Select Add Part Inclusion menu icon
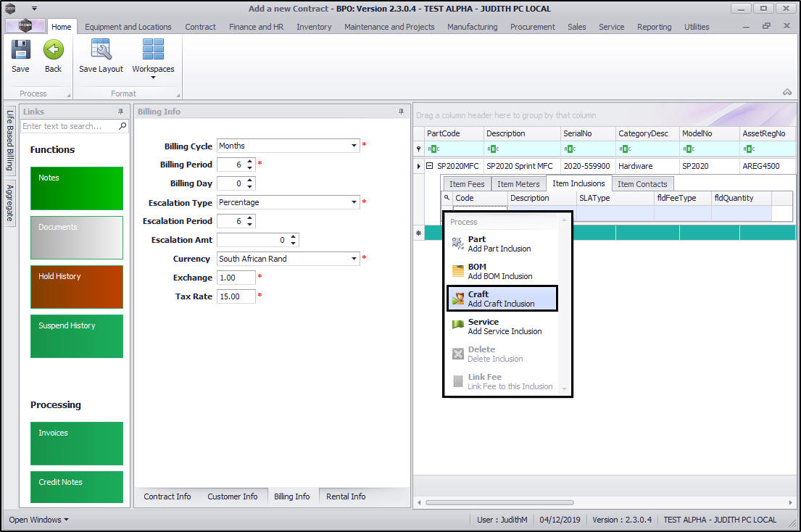This screenshot has height=532, width=801. [458, 244]
